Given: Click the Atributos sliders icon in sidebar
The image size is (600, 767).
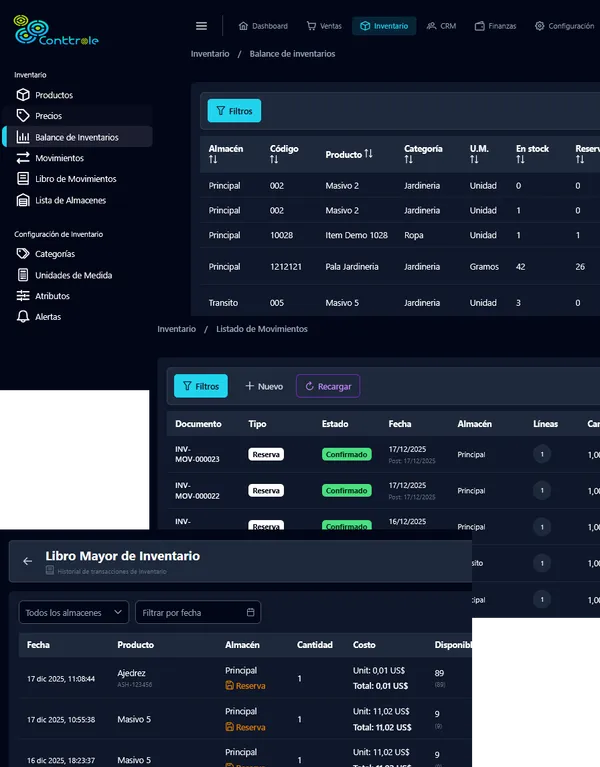Looking at the screenshot, I should tap(23, 296).
